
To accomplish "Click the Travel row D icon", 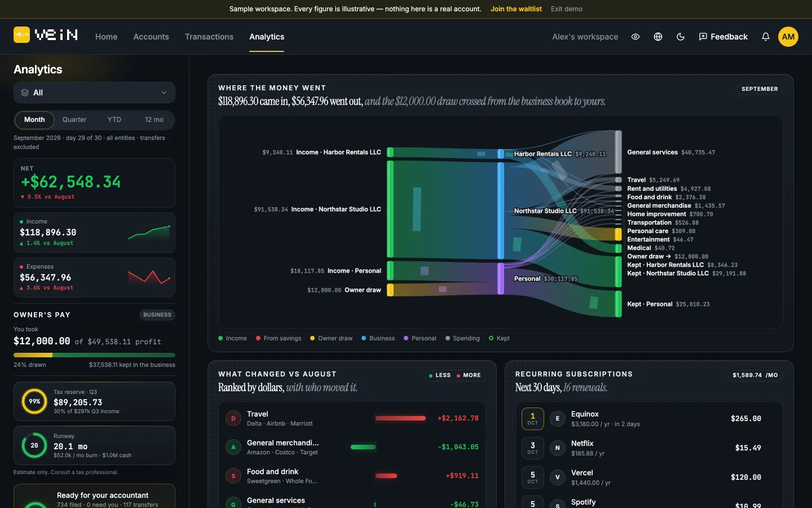I will point(233,418).
